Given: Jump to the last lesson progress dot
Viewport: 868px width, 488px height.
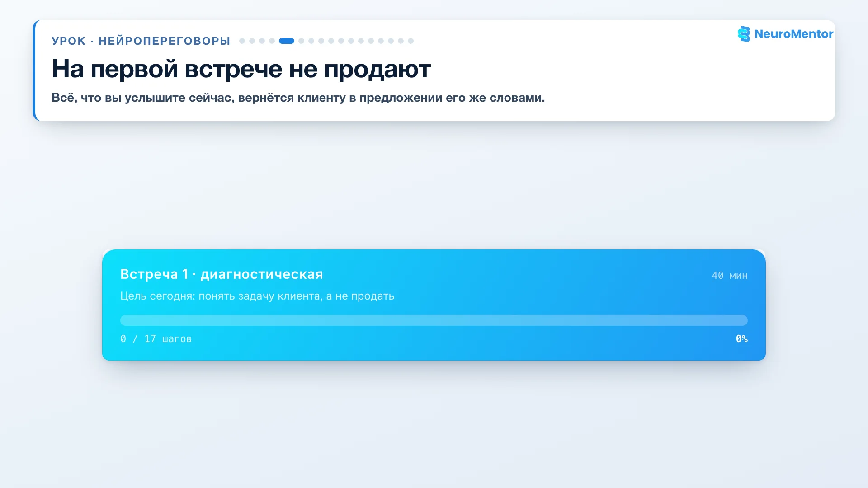Looking at the screenshot, I should pos(411,41).
